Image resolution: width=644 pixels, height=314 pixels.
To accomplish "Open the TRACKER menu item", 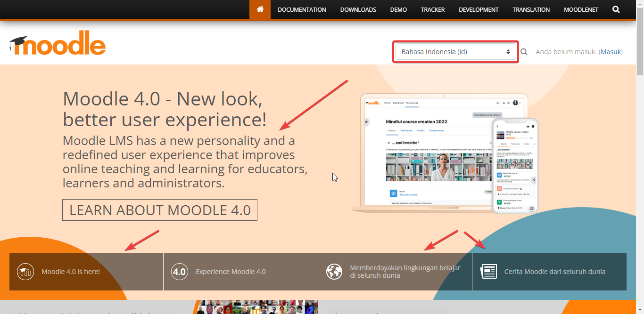I will 433,9.
